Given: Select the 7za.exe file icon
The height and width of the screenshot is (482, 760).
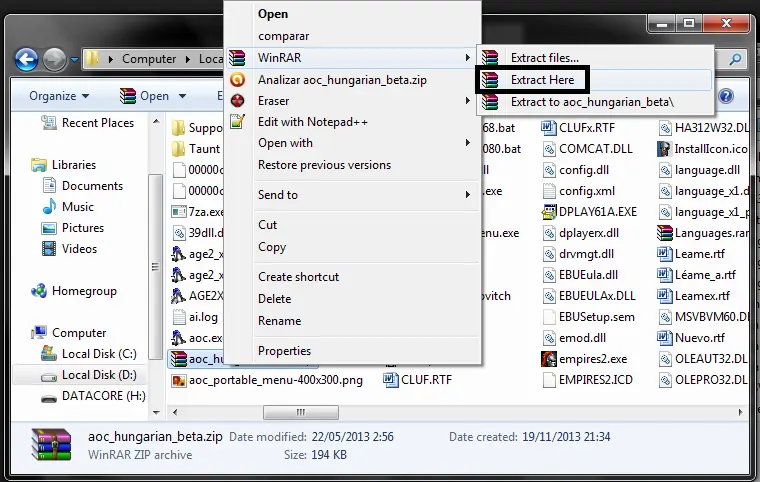Looking at the screenshot, I should click(179, 212).
